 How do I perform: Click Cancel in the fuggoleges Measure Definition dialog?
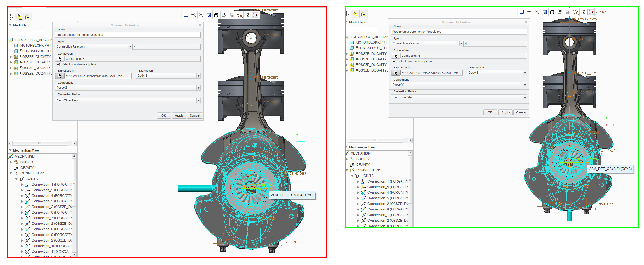click(x=521, y=112)
